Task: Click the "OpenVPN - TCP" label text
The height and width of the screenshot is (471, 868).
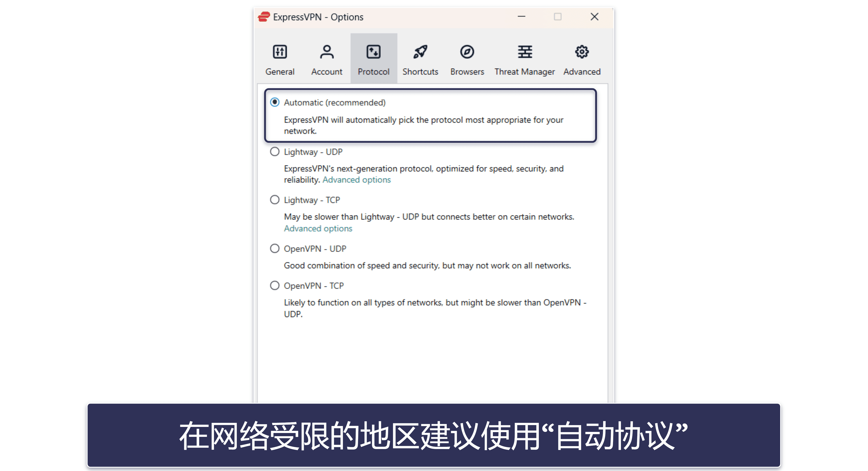Action: click(314, 286)
